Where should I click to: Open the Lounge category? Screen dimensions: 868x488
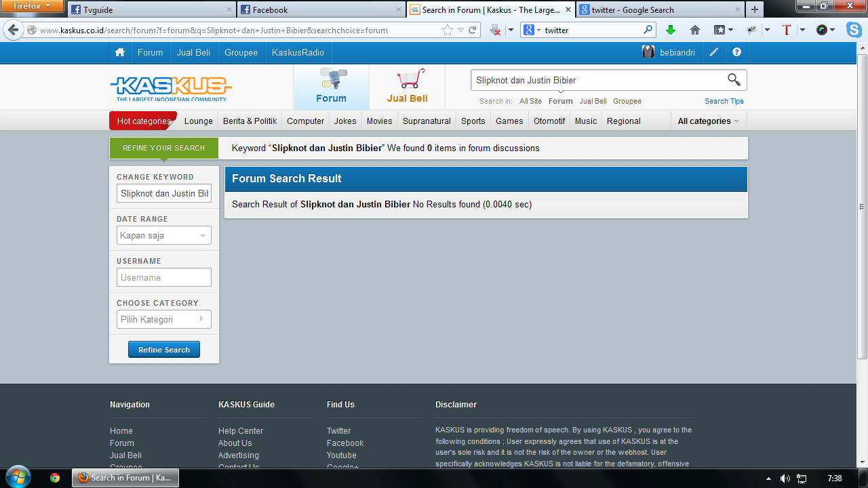(x=199, y=121)
